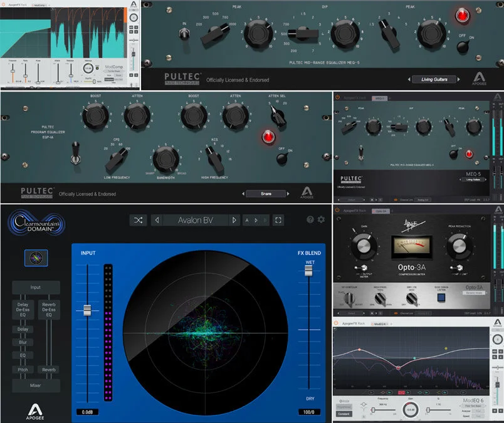Screen dimensions: 504x423
Task: Switch to the ModEQ 6 rack tab
Action: point(380,324)
